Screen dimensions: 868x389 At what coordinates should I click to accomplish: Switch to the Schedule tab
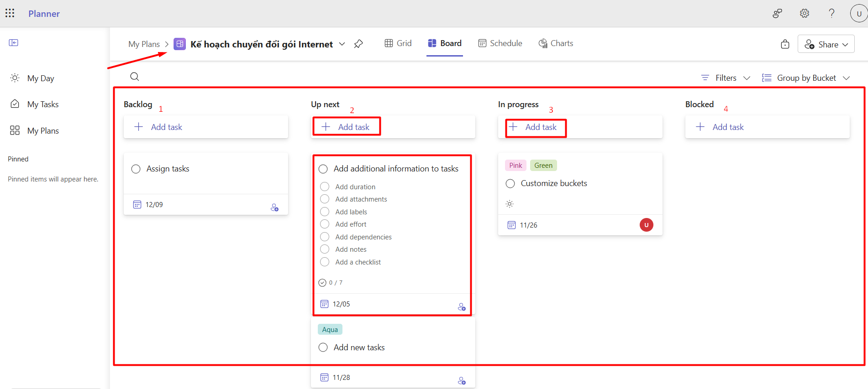[x=500, y=43]
